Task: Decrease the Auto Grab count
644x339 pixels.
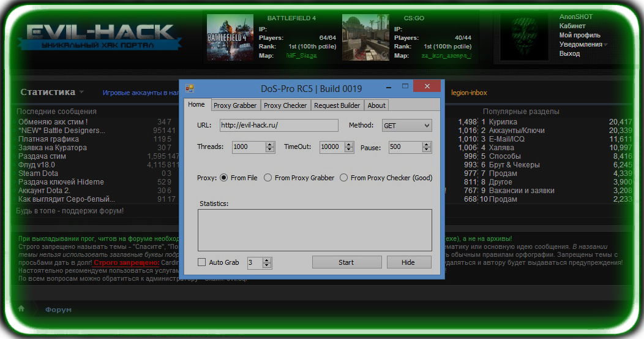Action: point(267,265)
